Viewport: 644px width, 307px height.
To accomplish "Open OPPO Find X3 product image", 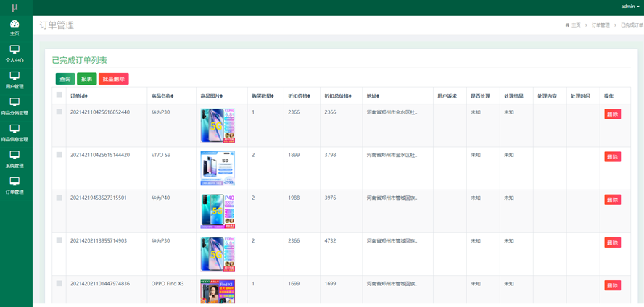I will (218, 292).
